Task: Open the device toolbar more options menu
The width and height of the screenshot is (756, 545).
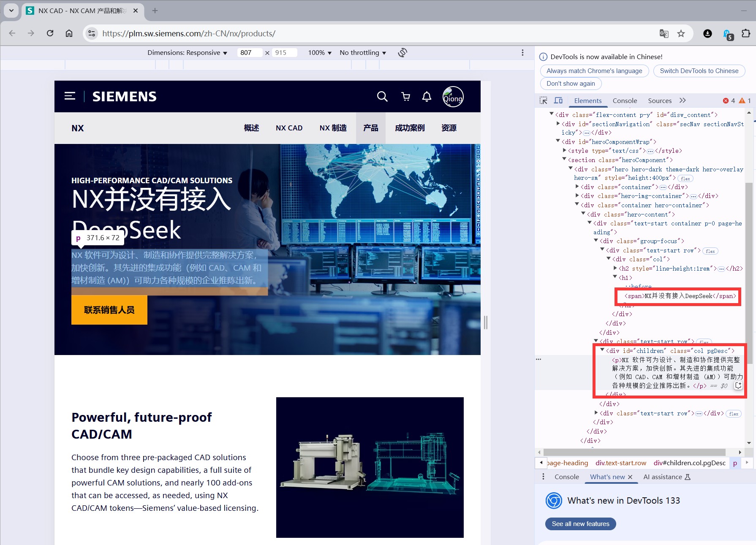Action: coord(522,52)
